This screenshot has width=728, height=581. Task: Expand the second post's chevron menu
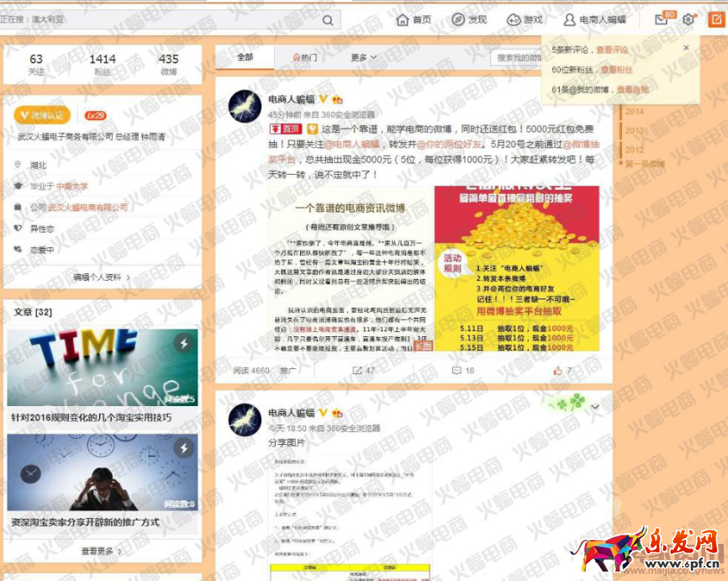coord(595,407)
